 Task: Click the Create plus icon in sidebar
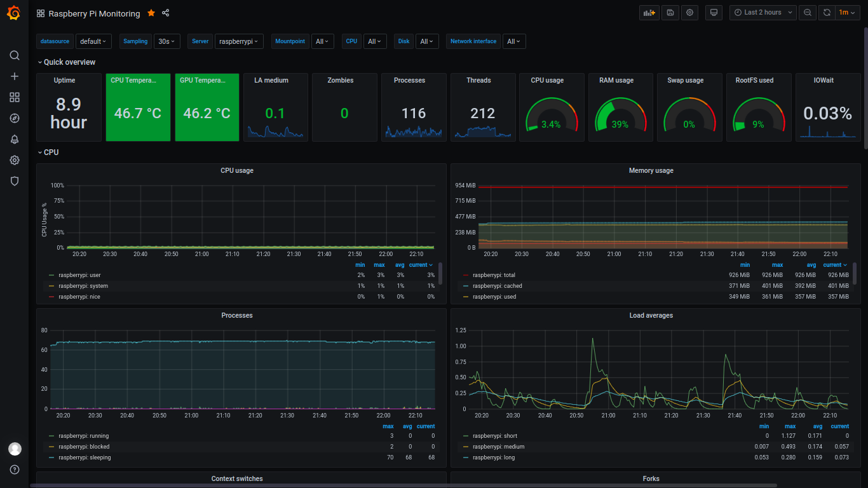(15, 76)
